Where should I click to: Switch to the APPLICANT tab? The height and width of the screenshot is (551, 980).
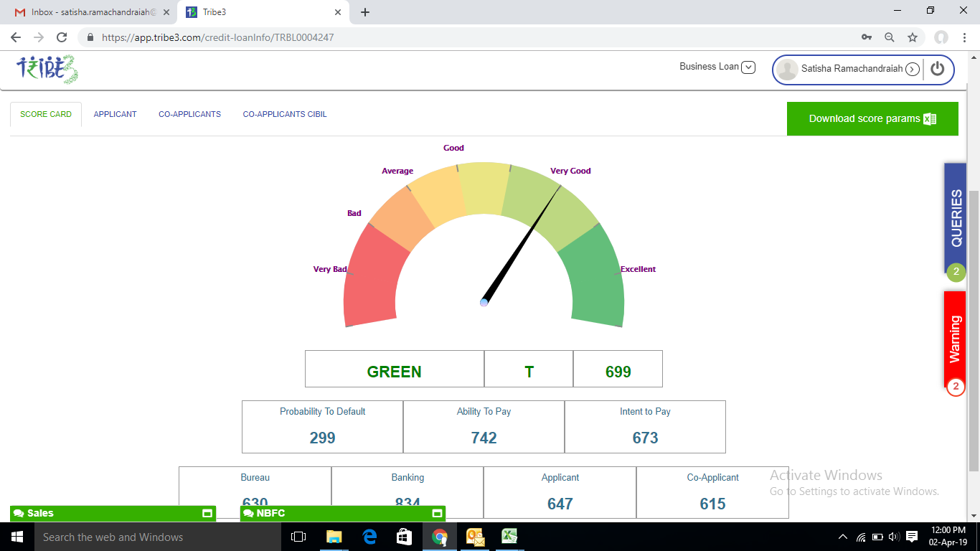[x=115, y=114]
